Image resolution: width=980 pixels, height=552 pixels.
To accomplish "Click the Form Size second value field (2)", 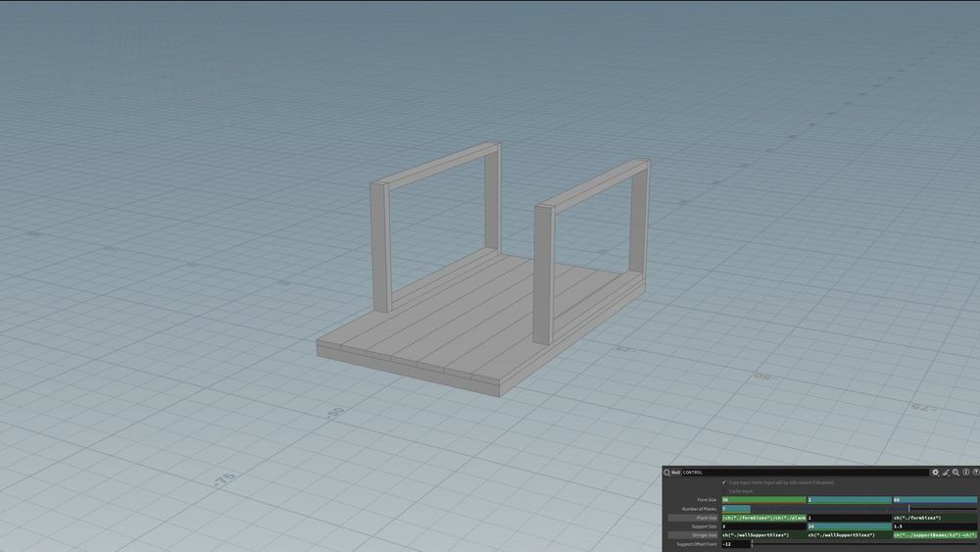I will pyautogui.click(x=849, y=500).
